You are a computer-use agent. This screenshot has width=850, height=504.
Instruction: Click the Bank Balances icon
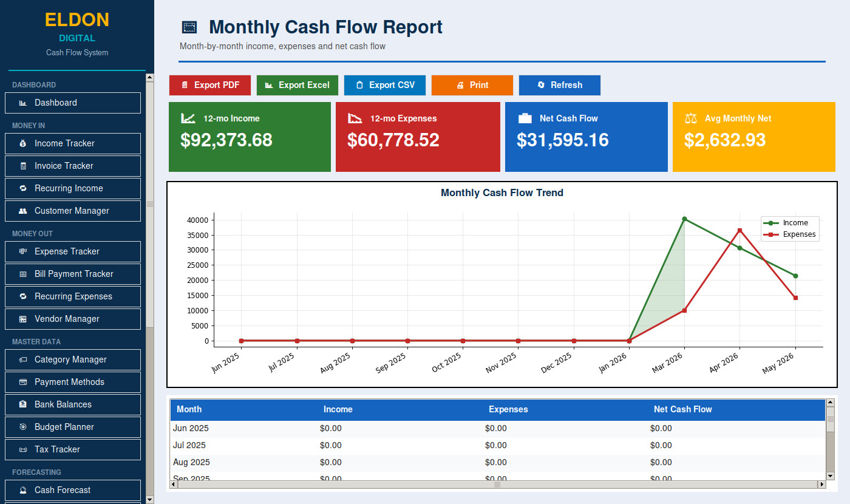(x=23, y=405)
